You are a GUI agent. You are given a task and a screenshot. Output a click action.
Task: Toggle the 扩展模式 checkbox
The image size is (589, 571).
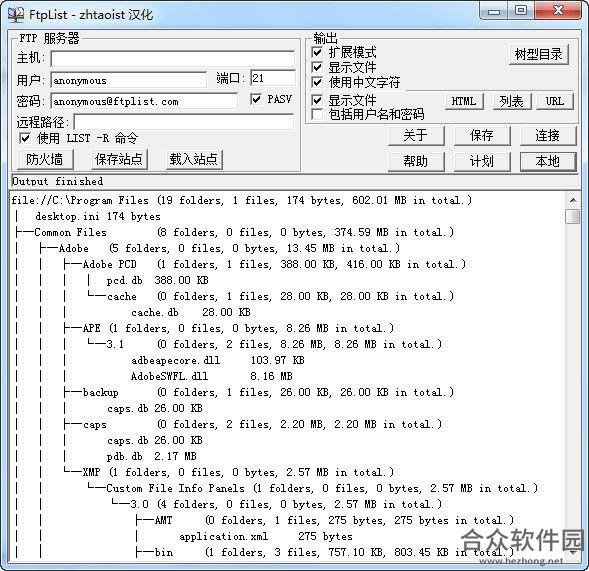tap(317, 52)
